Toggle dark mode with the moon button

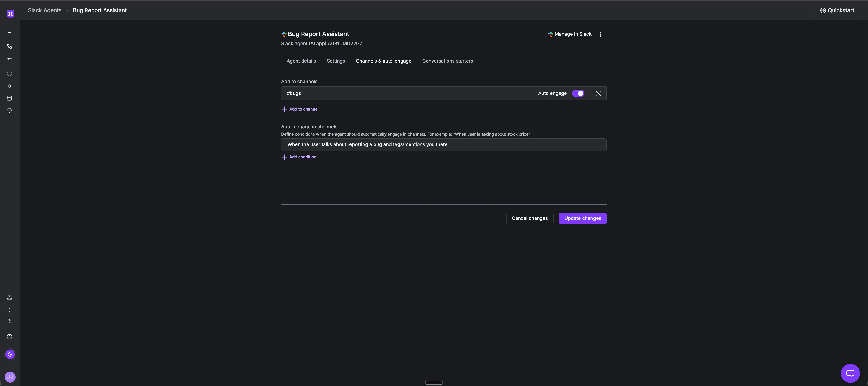pyautogui.click(x=10, y=354)
